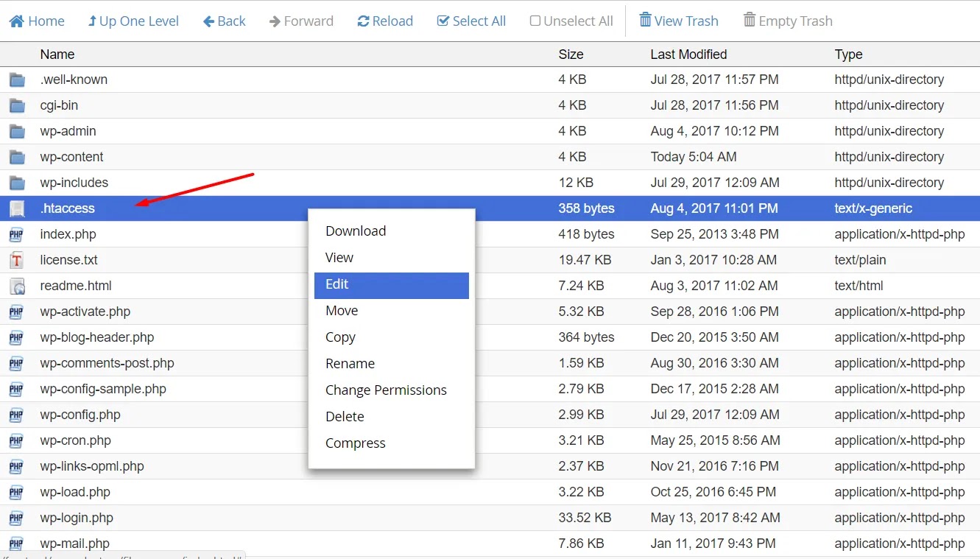980x559 pixels.
Task: Sort by the Name column header
Action: pos(57,55)
